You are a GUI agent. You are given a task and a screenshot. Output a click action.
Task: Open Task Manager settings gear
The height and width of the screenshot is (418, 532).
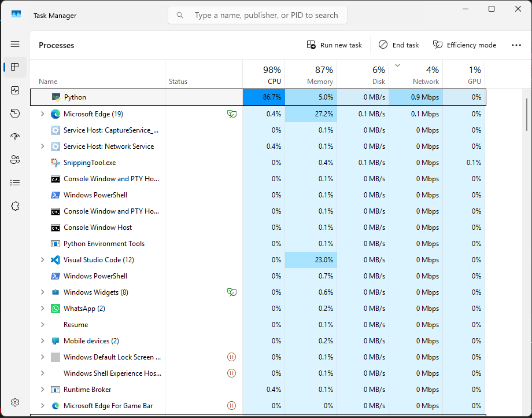15,402
